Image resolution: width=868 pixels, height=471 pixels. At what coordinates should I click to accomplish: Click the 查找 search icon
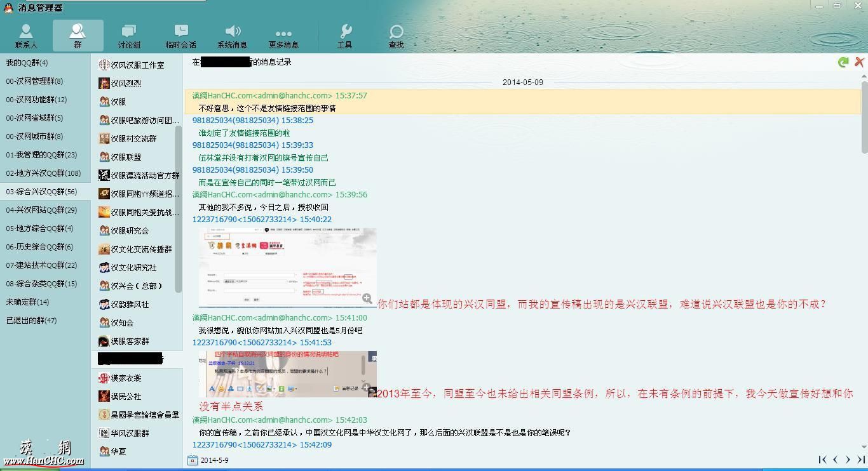point(396,36)
